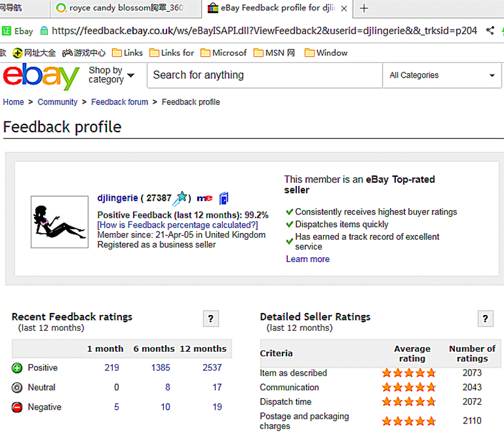The image size is (504, 446).
Task: Click the eBay logo
Action: (41, 76)
